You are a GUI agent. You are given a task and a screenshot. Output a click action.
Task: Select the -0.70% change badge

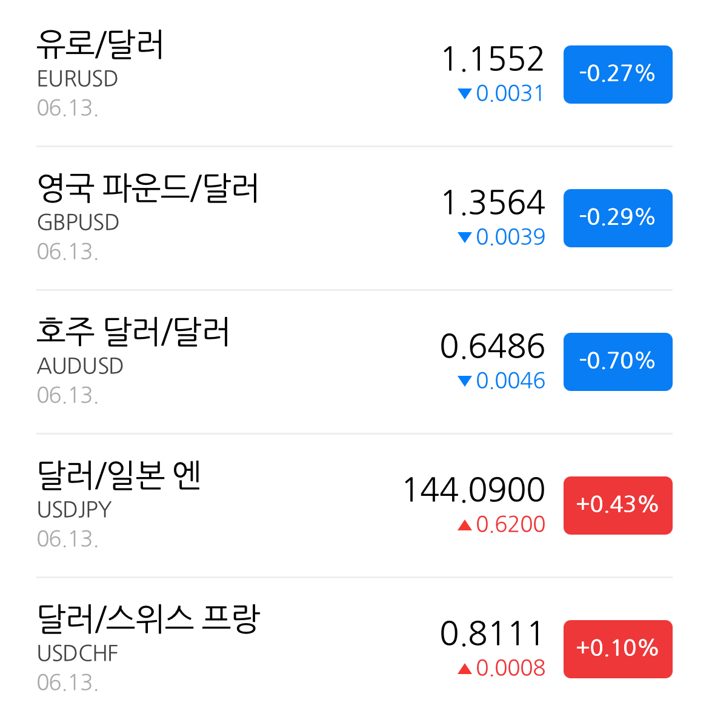(x=617, y=362)
